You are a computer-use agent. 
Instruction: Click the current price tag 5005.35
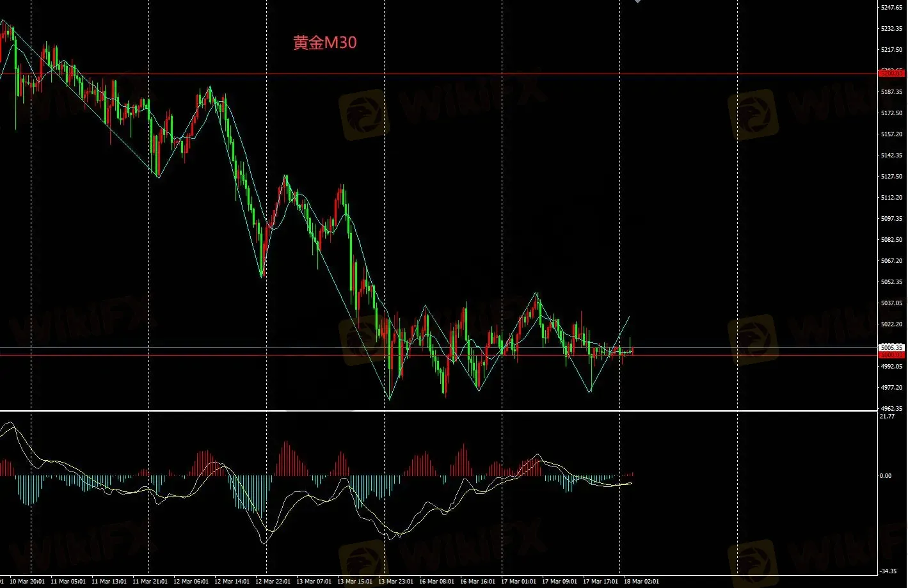pos(891,347)
